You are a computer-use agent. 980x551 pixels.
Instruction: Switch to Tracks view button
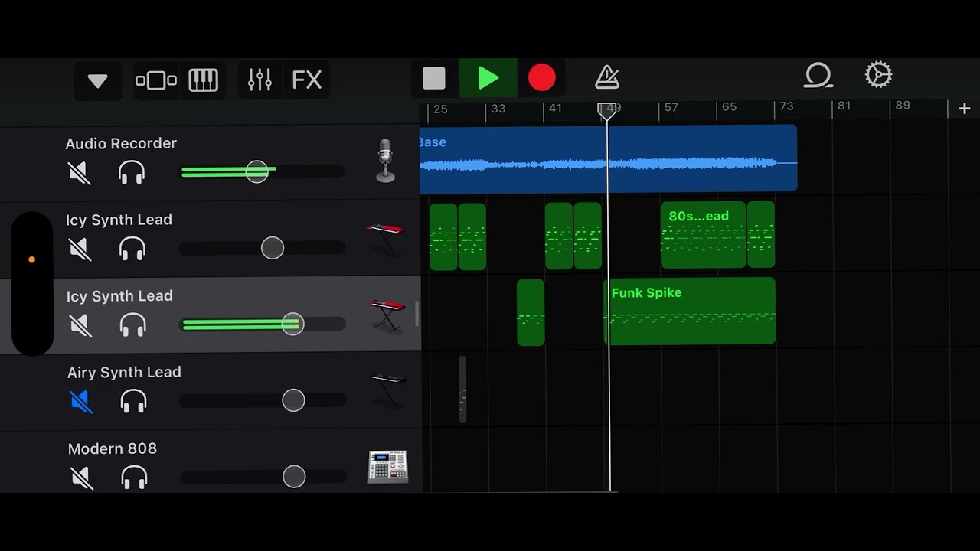click(x=156, y=80)
